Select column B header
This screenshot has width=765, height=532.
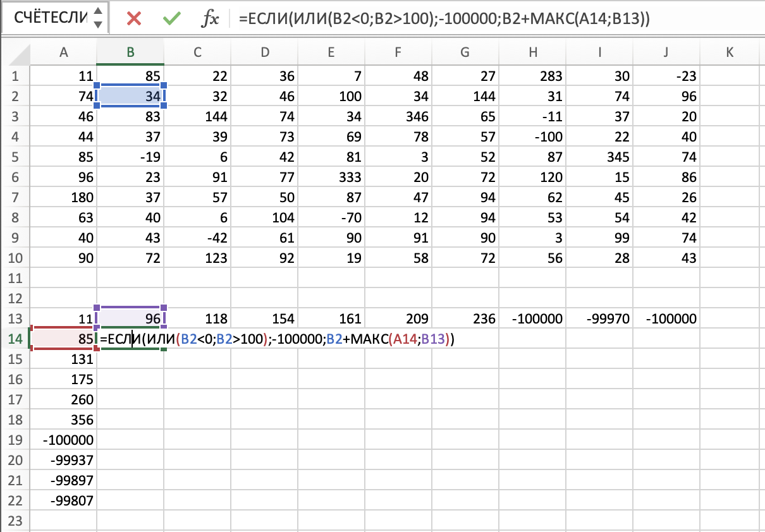click(130, 53)
